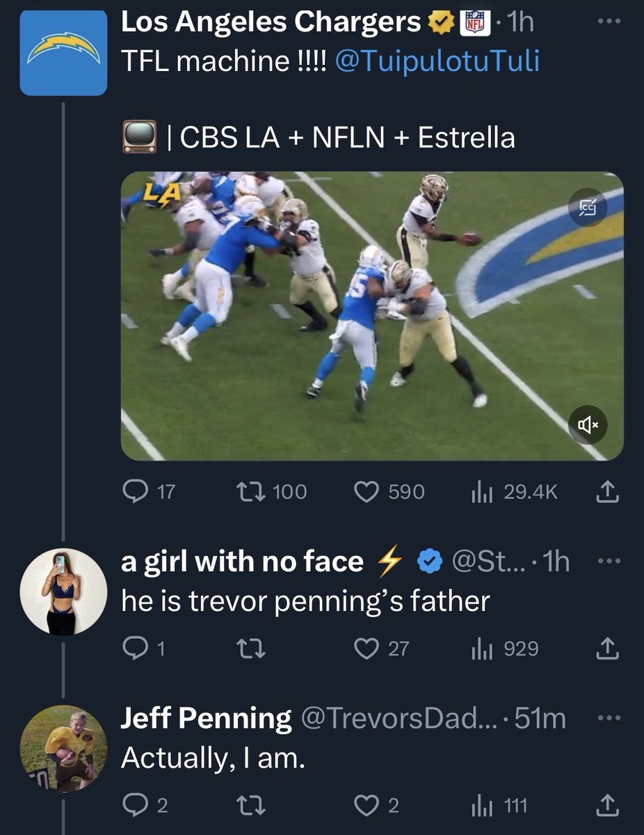Reply to Jeff Penning's 'Actually, I am' tweet

coord(133,806)
